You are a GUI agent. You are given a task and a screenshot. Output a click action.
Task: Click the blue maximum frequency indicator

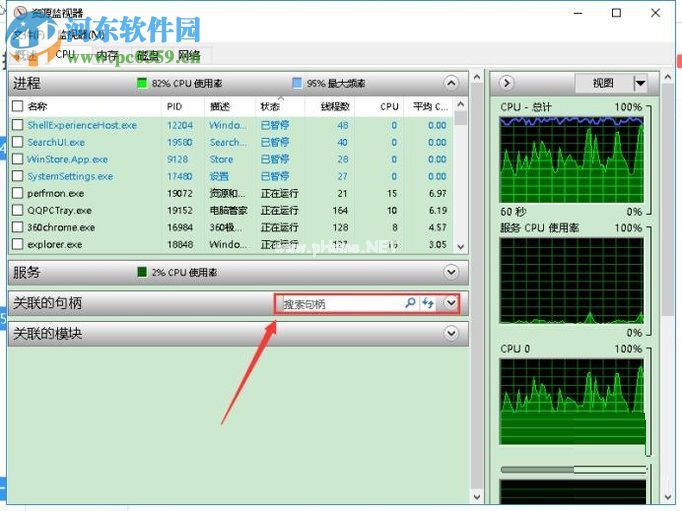(x=297, y=83)
